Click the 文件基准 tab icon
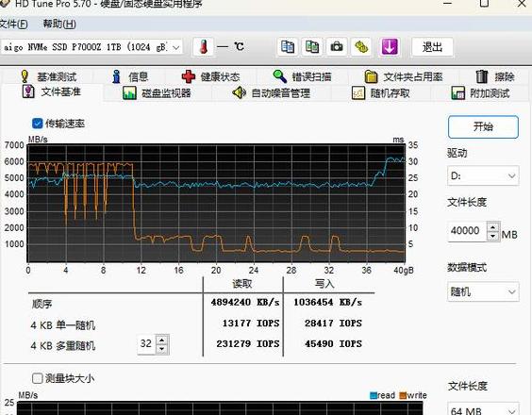This screenshot has width=532, height=415. pyautogui.click(x=28, y=91)
